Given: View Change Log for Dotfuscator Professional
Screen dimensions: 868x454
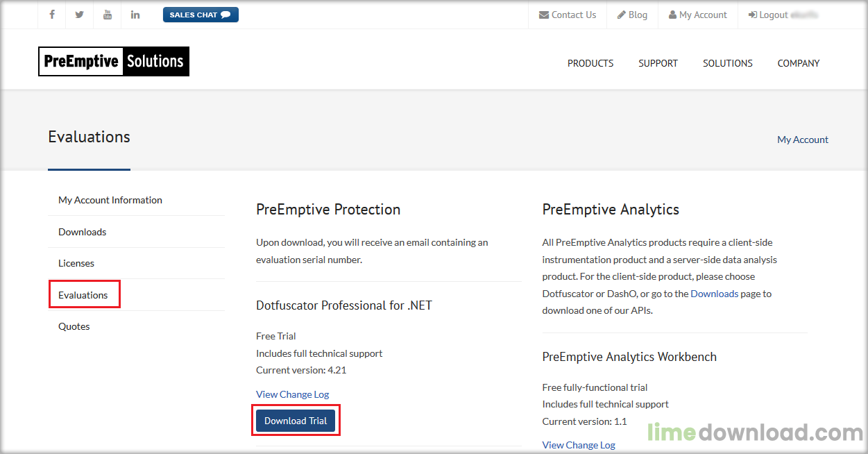Looking at the screenshot, I should [292, 394].
